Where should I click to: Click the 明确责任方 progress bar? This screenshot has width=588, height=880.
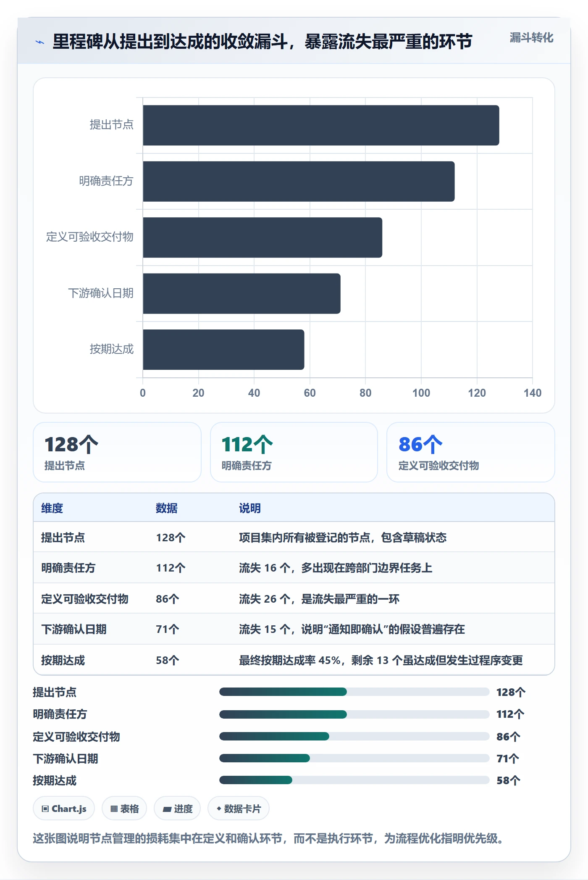(354, 714)
